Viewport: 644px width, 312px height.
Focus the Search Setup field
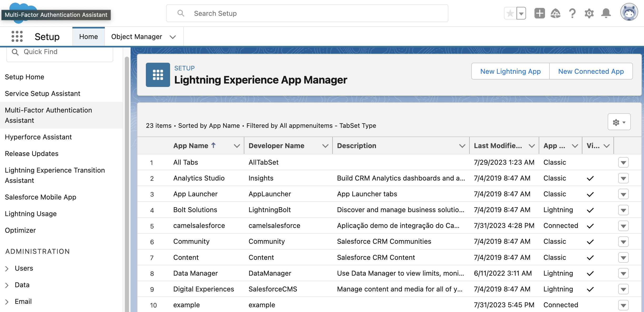[307, 13]
